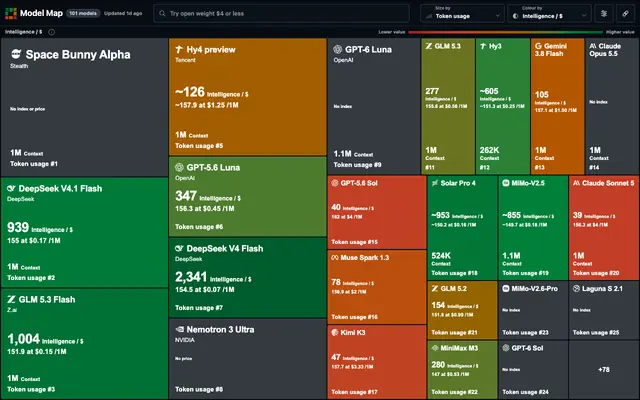Click '277' score on GLM 5.3 tile
This screenshot has height=400, width=640.
432,91
